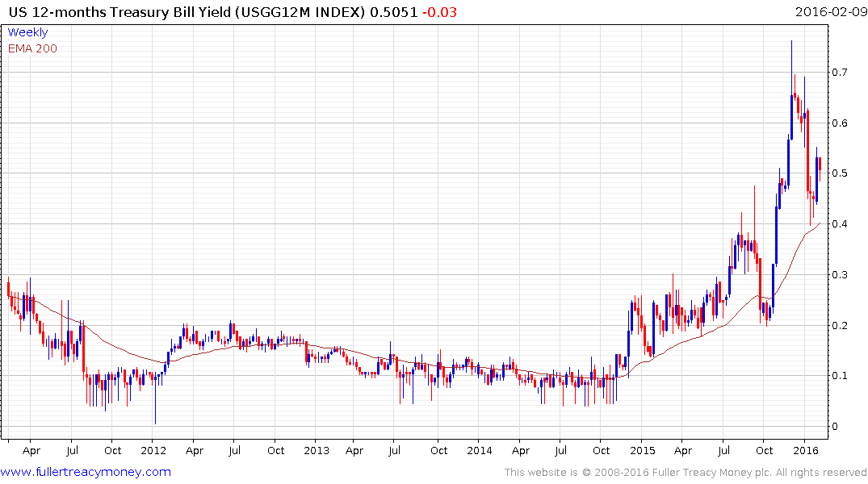This screenshot has width=868, height=484.
Task: Click the 0 y-axis tick label
Action: (x=836, y=427)
